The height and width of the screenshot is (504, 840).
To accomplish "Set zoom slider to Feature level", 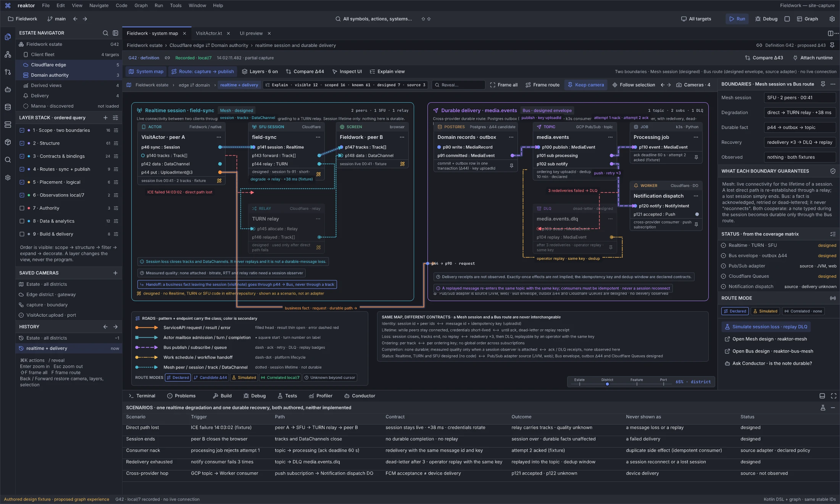I will [637, 384].
